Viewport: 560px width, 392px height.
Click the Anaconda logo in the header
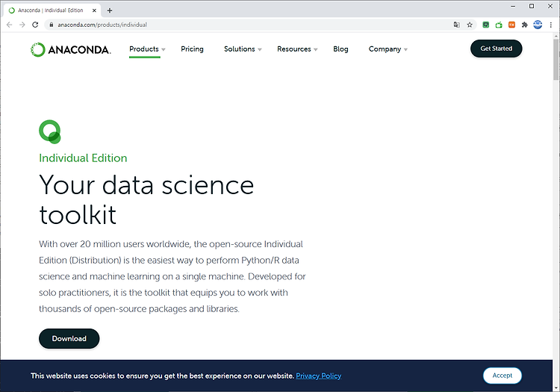point(71,49)
